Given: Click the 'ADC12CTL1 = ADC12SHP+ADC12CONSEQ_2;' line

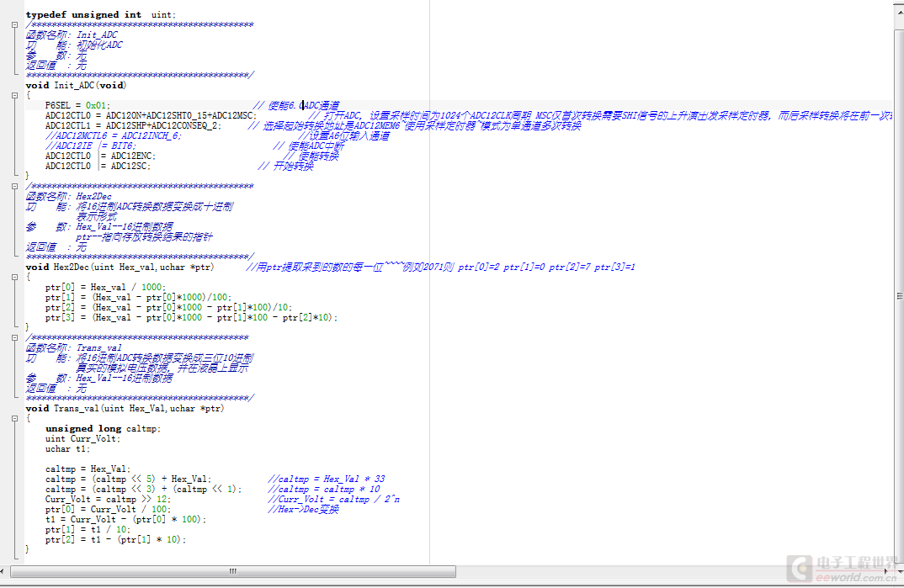Looking at the screenshot, I should pyautogui.click(x=133, y=125).
